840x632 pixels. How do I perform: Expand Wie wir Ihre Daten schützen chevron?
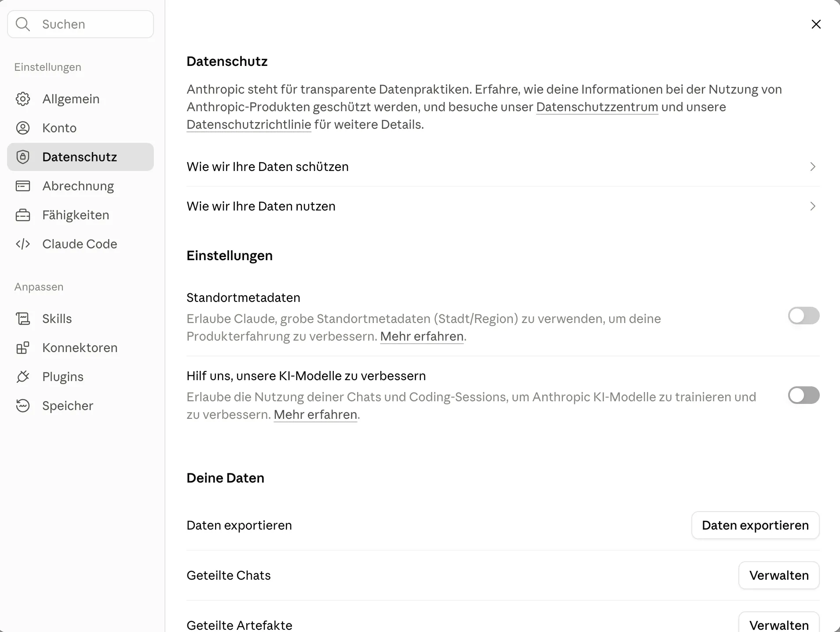pyautogui.click(x=813, y=167)
